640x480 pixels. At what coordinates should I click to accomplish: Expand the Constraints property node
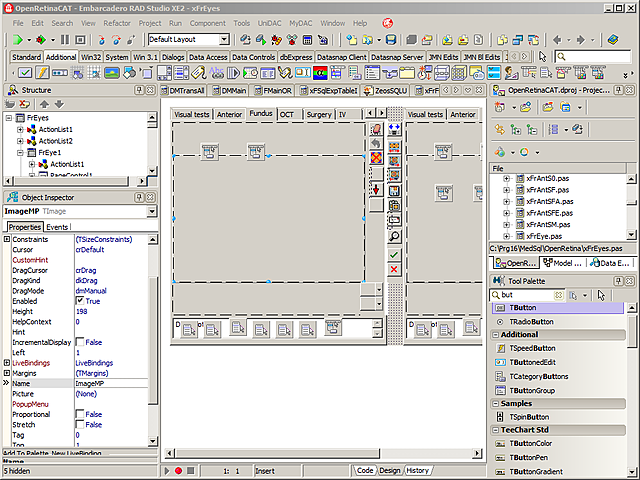click(x=7, y=240)
